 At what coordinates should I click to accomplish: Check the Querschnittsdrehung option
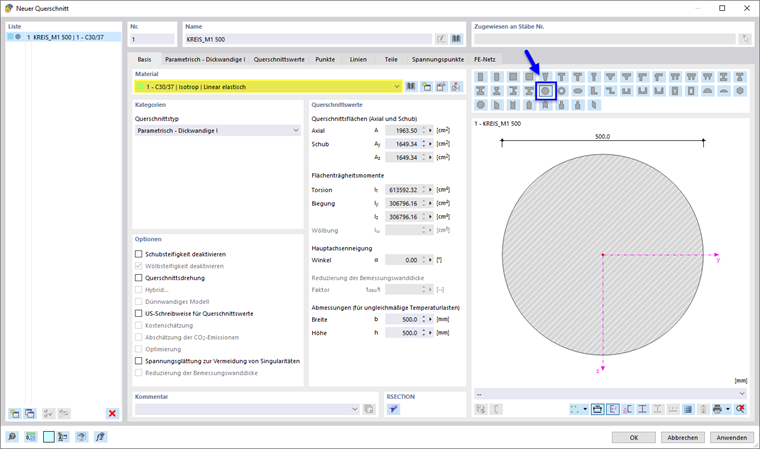(x=139, y=278)
